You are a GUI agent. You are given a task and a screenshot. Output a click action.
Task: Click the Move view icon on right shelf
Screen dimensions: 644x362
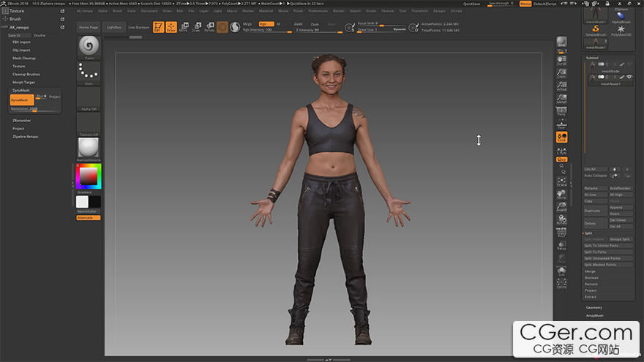[561, 195]
